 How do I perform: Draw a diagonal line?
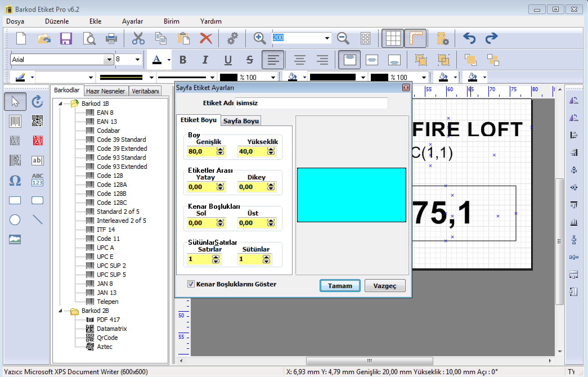[37, 219]
